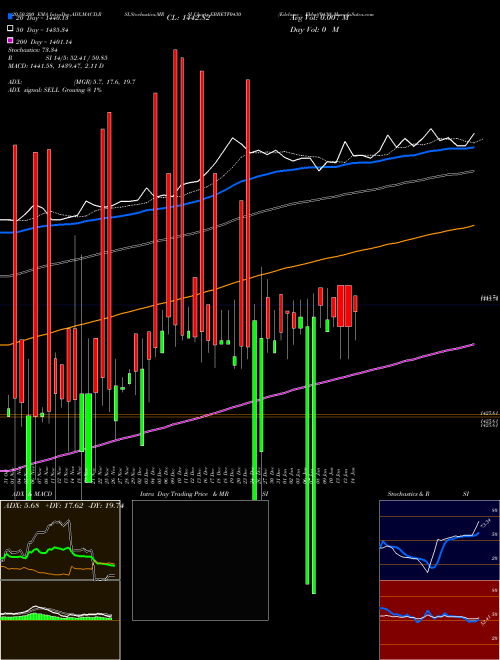Select the "Avg Vol: 0.007 M" text

click(319, 18)
